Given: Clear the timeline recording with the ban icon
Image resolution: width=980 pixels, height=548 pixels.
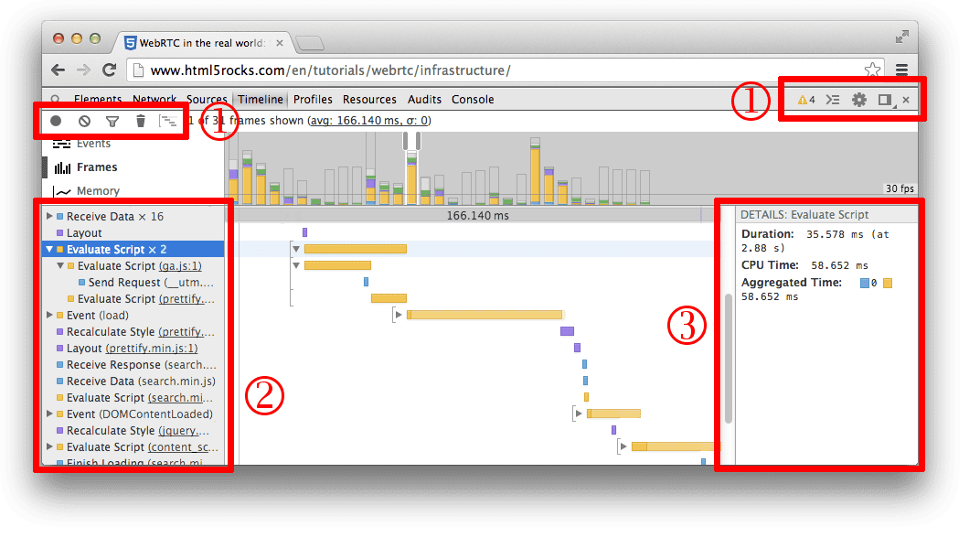Looking at the screenshot, I should [84, 121].
